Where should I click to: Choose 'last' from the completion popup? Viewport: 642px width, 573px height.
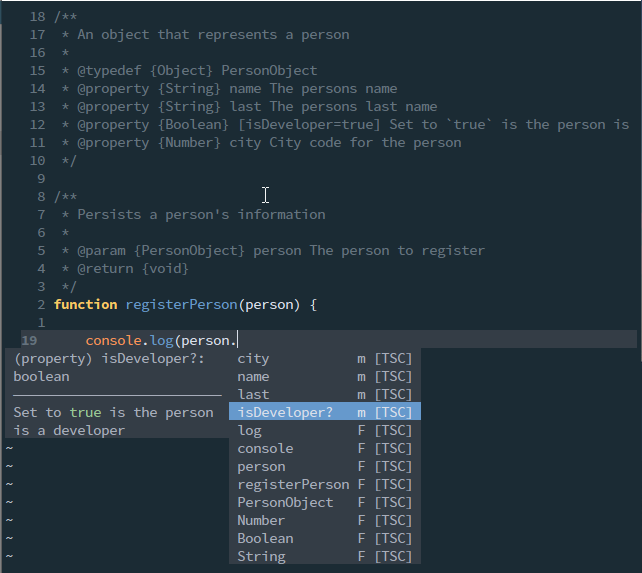click(325, 394)
